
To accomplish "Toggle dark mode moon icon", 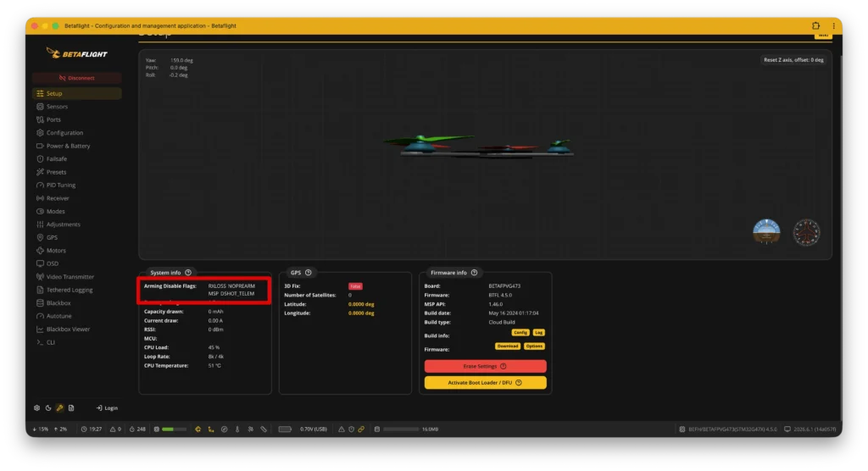I will click(x=48, y=408).
